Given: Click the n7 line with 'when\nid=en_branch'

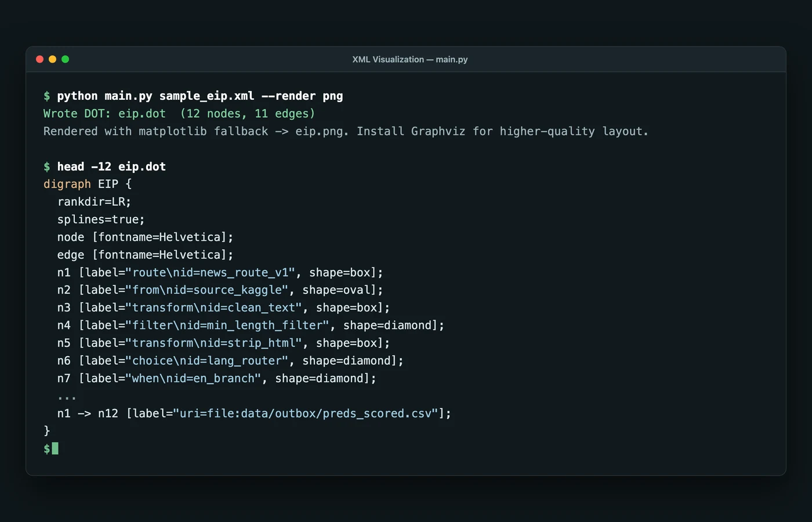Looking at the screenshot, I should (x=217, y=378).
